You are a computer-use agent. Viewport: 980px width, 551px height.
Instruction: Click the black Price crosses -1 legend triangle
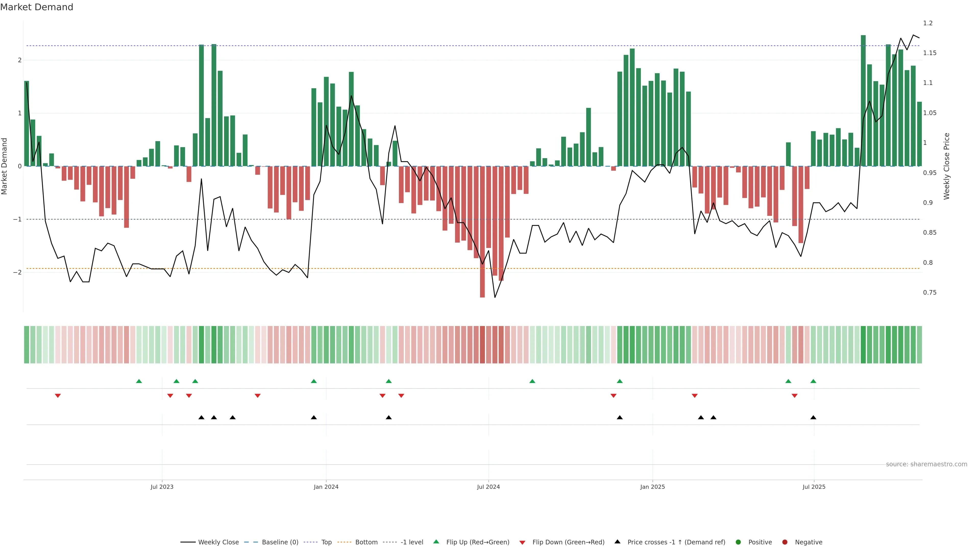click(617, 542)
